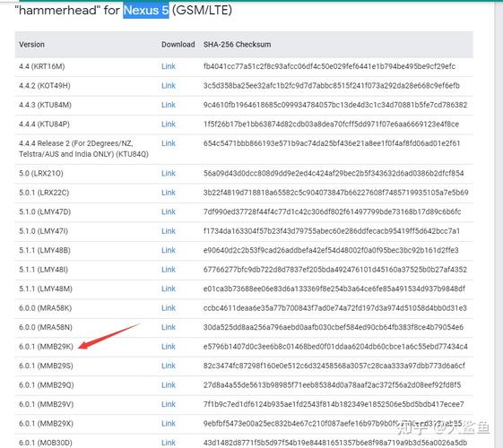Viewport: 503px width, 448px height.
Task: Open the download Link for 5.0.1 (LRX22C)
Action: (x=169, y=193)
